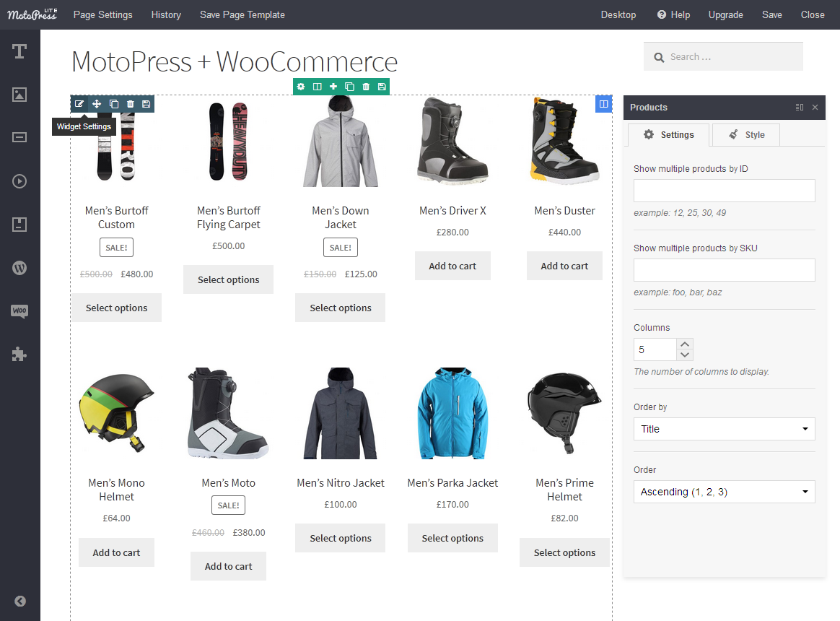Open the Order by Title dropdown
The height and width of the screenshot is (621, 840).
coord(725,429)
